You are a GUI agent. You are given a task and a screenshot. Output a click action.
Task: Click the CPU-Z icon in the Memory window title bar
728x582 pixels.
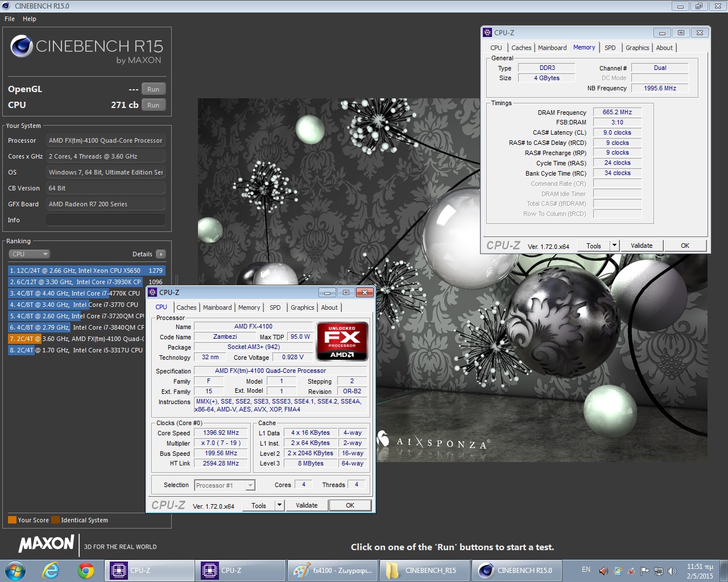tap(487, 32)
